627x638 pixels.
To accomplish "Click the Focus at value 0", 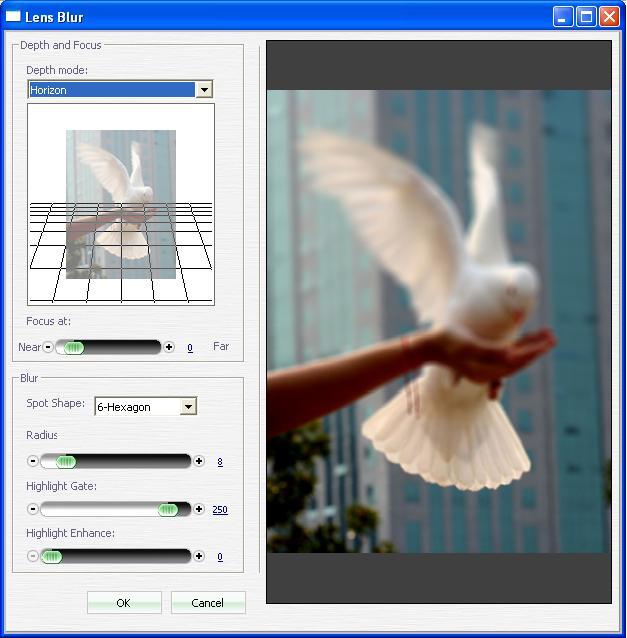I will click(190, 348).
